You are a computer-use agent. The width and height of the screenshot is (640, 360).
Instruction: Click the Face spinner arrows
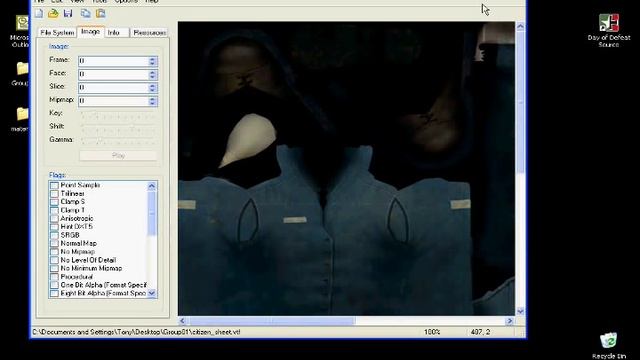(x=153, y=74)
